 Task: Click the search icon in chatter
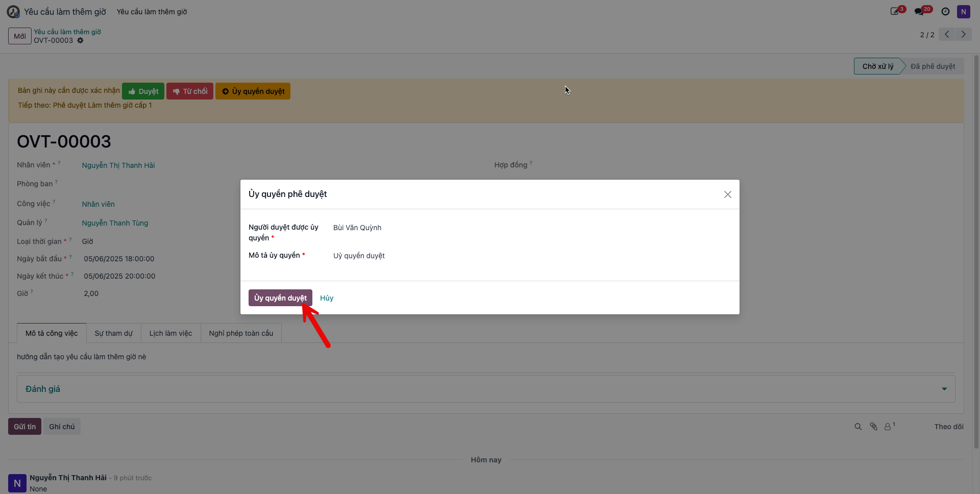tap(858, 427)
